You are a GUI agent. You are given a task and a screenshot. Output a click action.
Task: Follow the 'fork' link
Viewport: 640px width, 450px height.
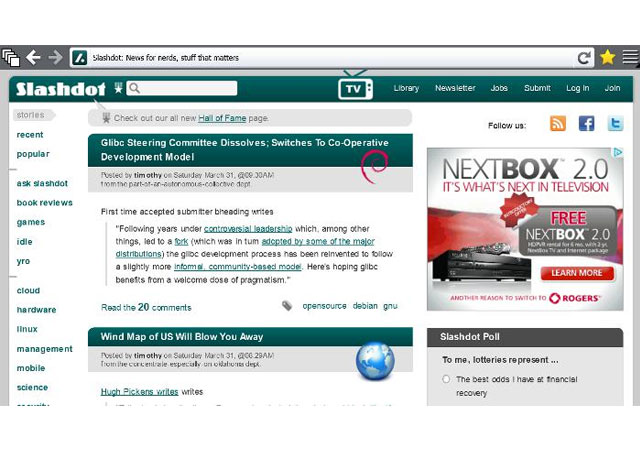click(181, 241)
